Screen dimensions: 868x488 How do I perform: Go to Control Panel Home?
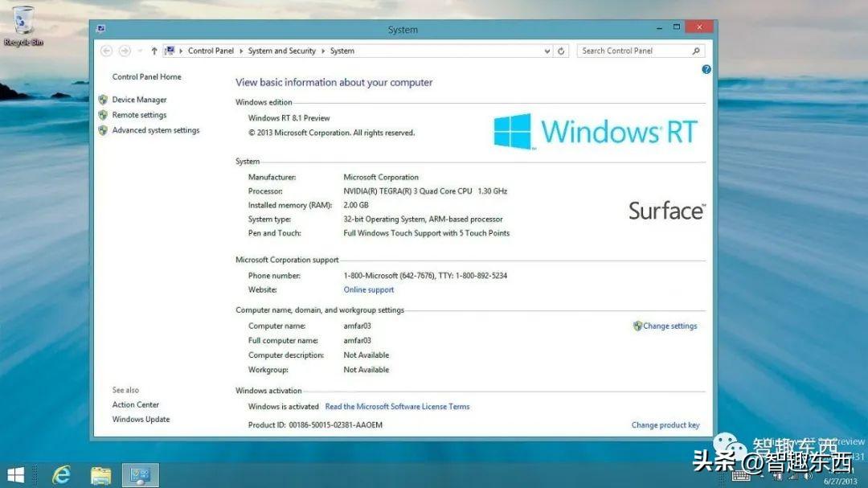[147, 77]
